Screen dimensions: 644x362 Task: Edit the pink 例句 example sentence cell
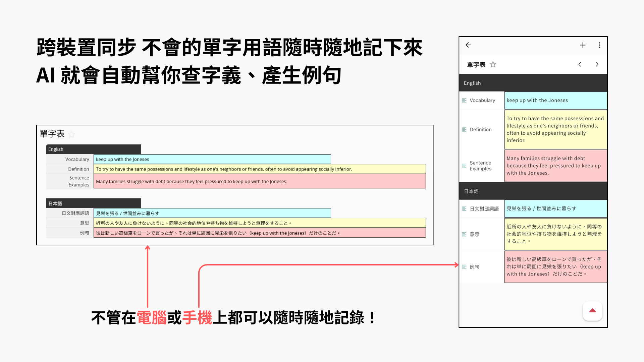(x=555, y=266)
